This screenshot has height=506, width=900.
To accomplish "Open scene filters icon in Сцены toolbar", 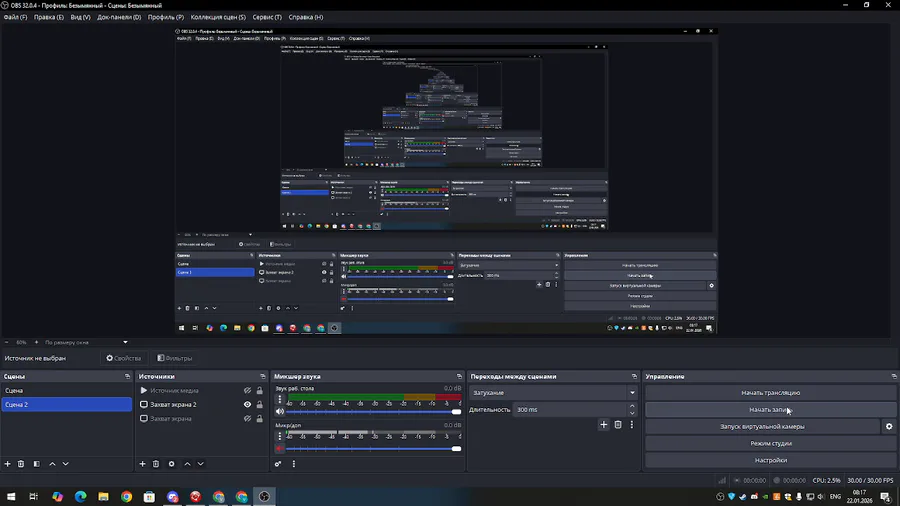I will pos(37,464).
